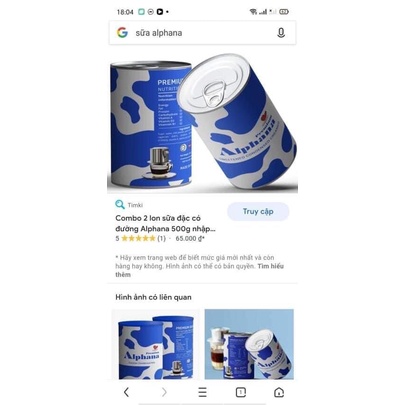Tap the Timki source name

click(135, 205)
